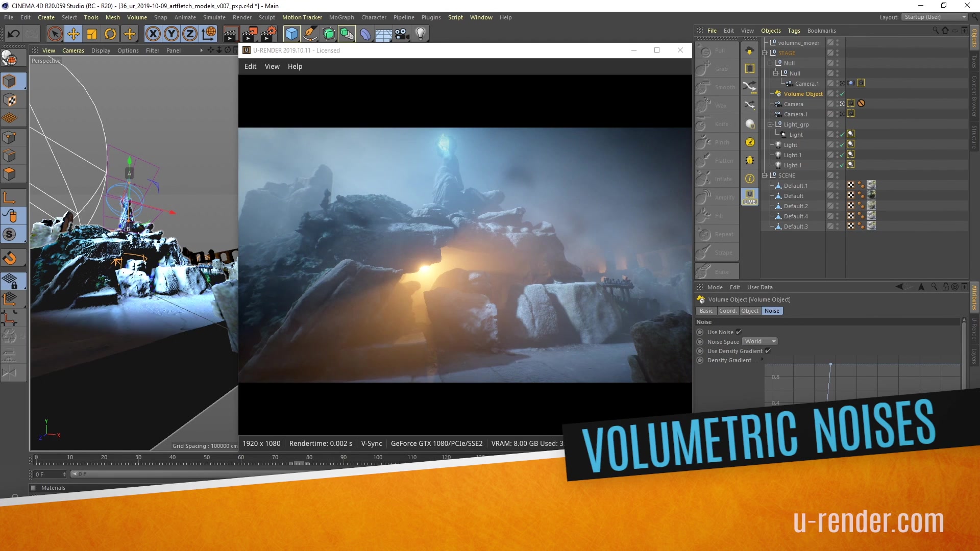Click the U-Render info icon
980x551 pixels.
[750, 179]
